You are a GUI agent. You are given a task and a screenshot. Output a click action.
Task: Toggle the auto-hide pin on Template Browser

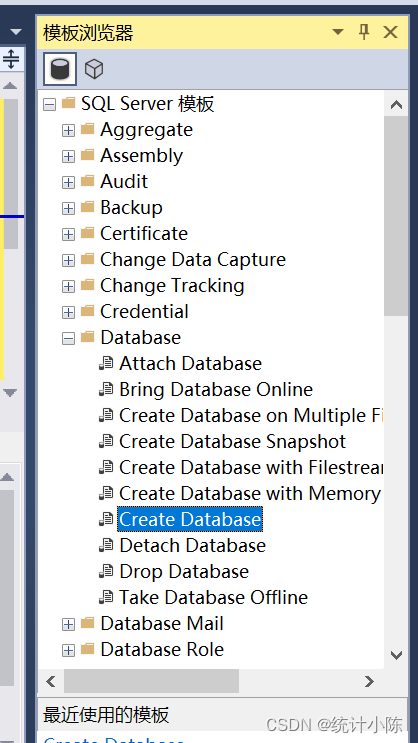coord(364,32)
